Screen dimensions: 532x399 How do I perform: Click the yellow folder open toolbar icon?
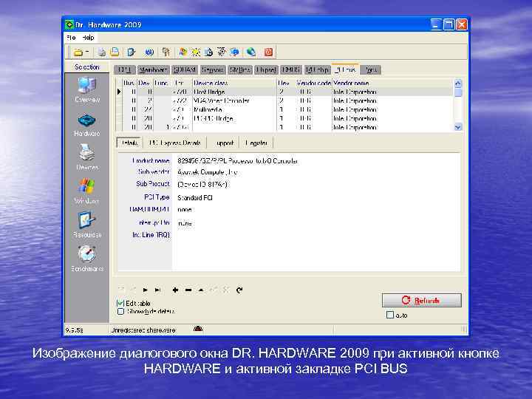pos(78,52)
